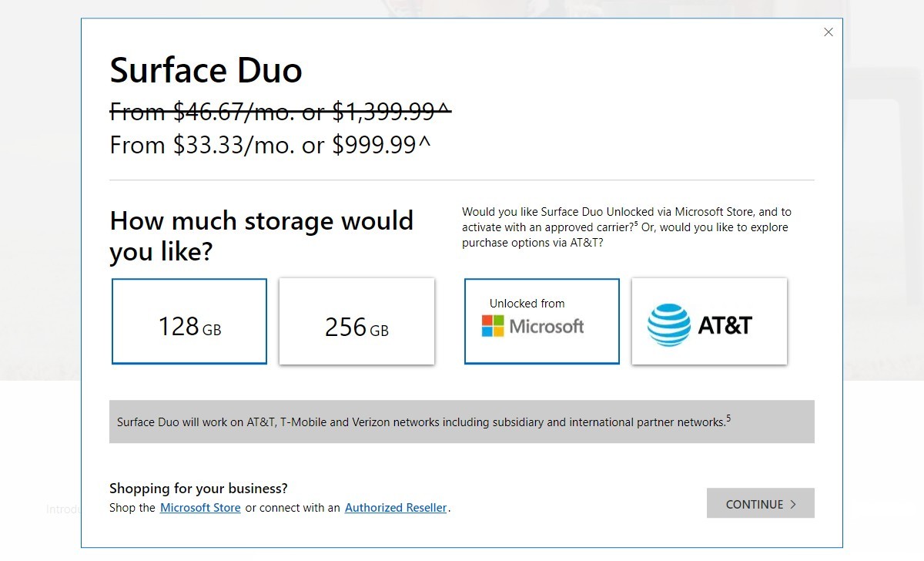
Task: Open the Authorized Reseller link
Action: [x=396, y=508]
